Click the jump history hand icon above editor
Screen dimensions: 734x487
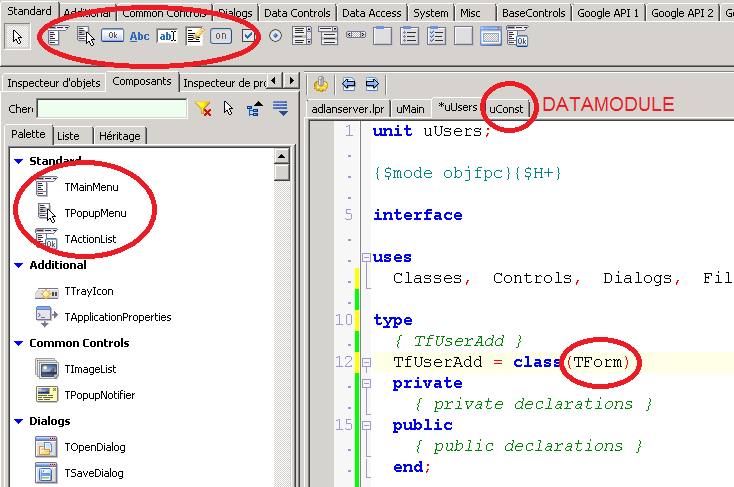click(321, 84)
